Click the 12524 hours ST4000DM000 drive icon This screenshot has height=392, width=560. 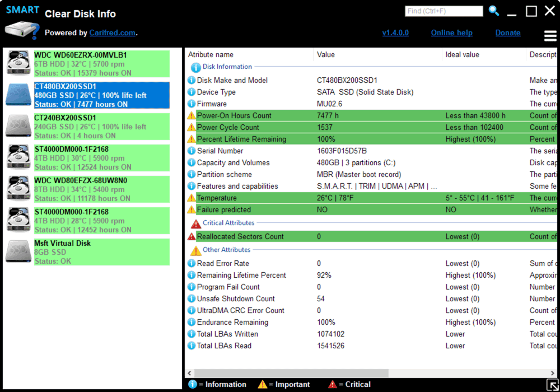coord(18,157)
